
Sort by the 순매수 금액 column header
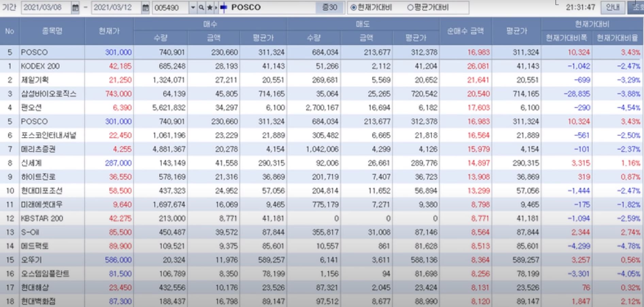point(465,31)
